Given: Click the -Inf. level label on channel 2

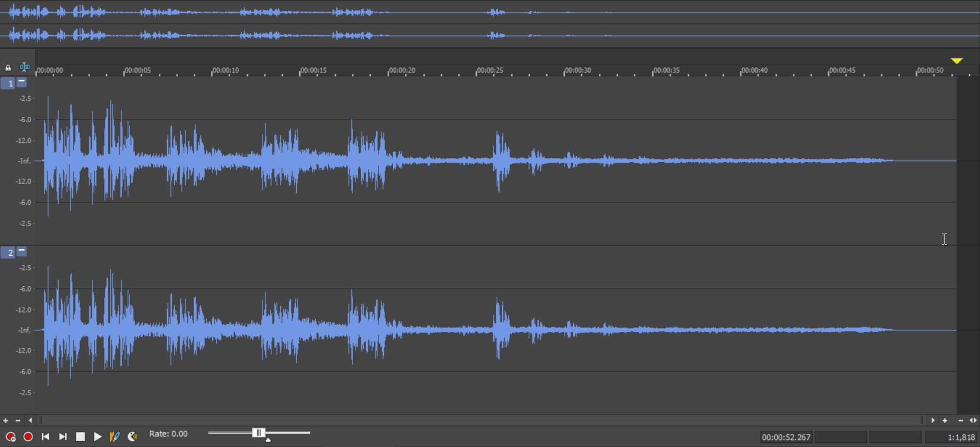Looking at the screenshot, I should pos(25,330).
